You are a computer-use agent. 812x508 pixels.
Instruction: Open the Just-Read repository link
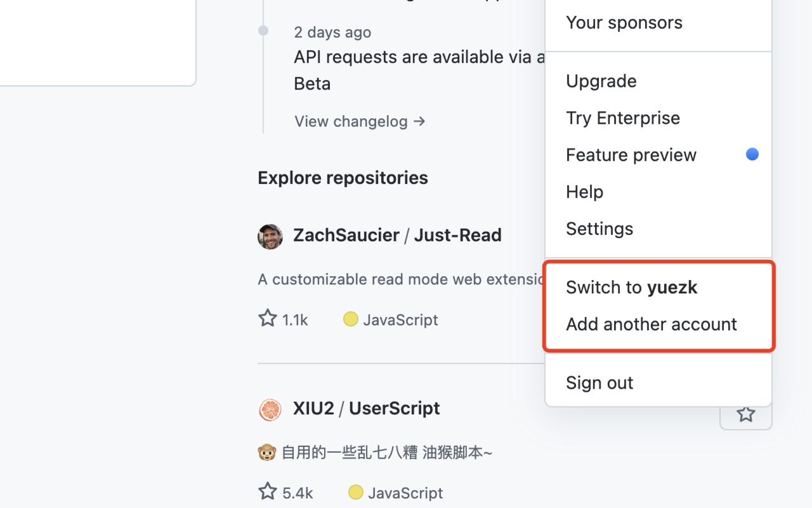click(458, 236)
